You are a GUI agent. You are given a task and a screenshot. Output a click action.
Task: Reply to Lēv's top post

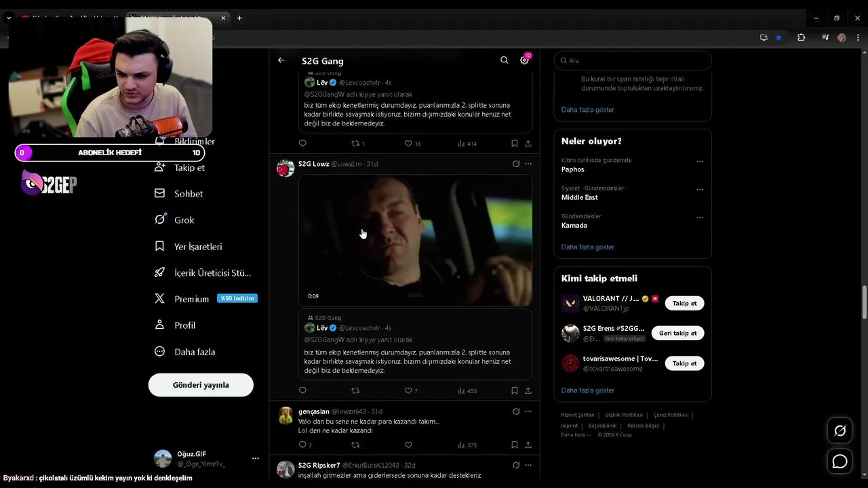click(x=302, y=143)
